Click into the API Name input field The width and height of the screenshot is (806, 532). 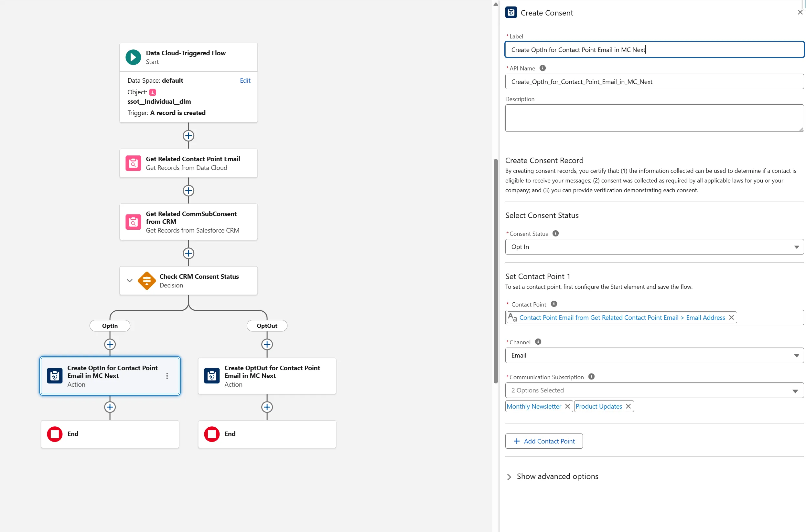[x=654, y=82]
